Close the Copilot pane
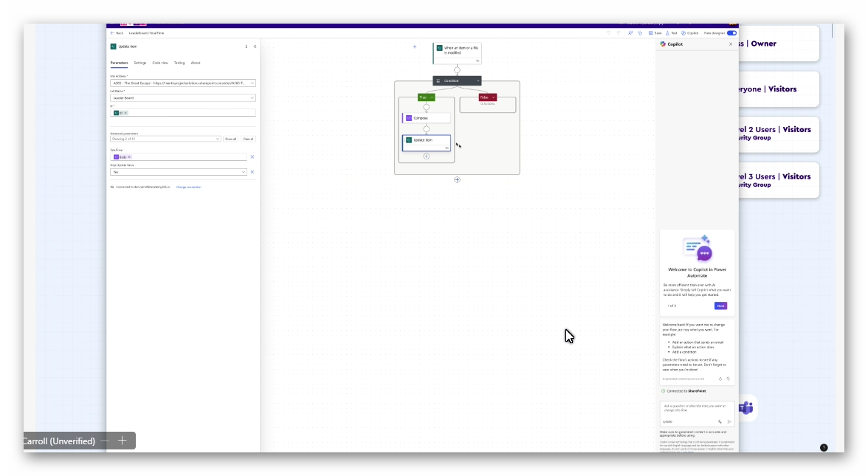This screenshot has width=868, height=476. [x=731, y=44]
